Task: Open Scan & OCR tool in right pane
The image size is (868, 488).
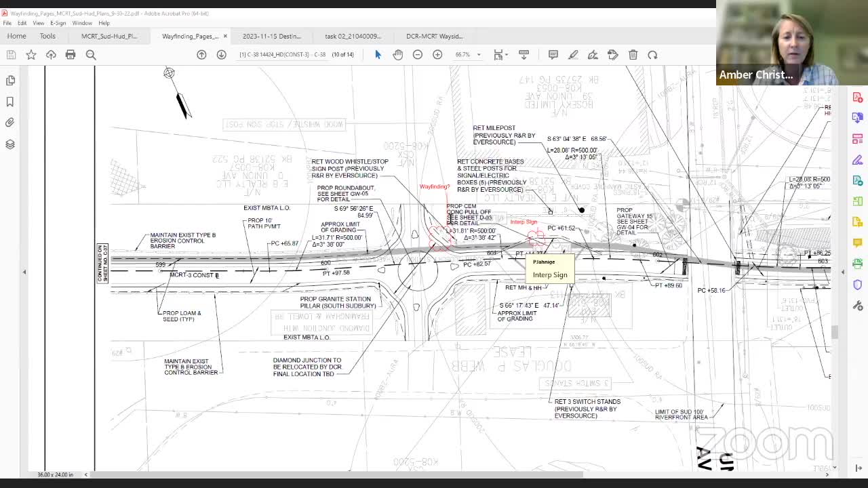Action: pyautogui.click(x=858, y=264)
